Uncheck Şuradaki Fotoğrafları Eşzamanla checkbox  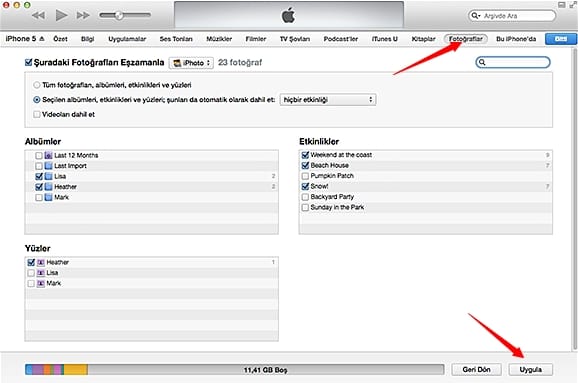pos(28,62)
